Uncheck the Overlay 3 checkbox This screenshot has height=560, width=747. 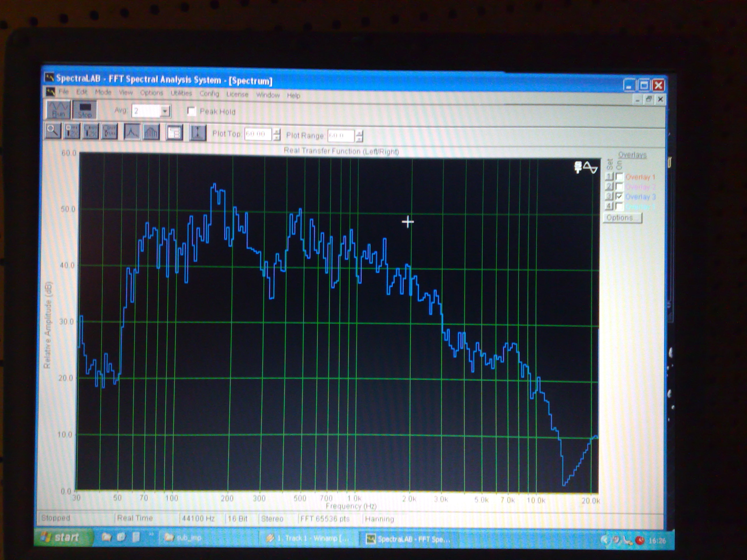tap(619, 196)
